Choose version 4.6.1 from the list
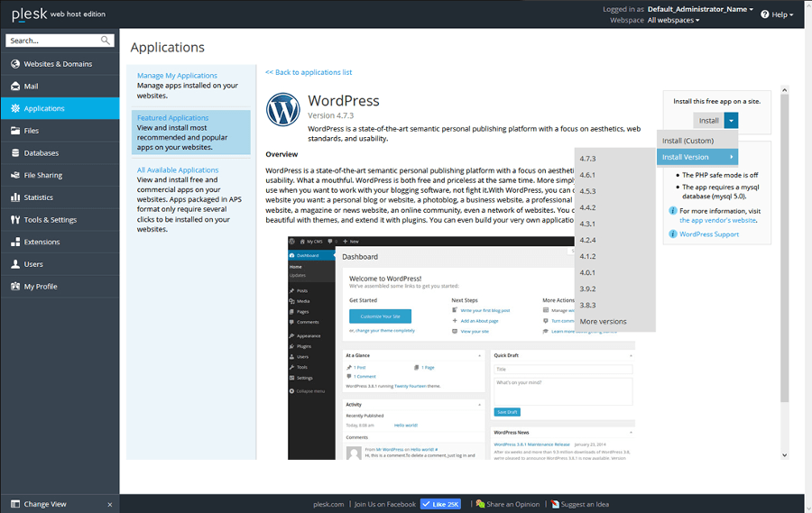 pos(587,175)
